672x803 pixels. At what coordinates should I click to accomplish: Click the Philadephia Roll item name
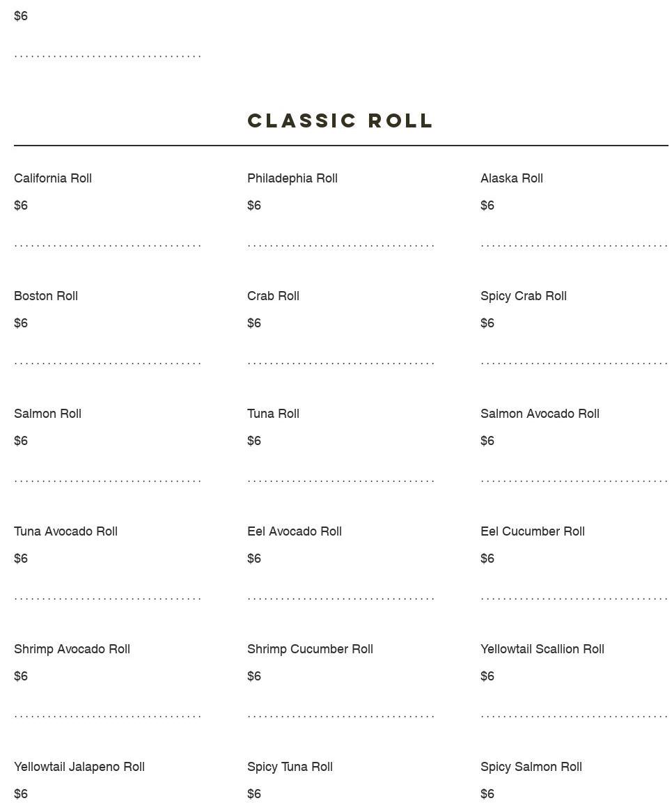pos(292,178)
